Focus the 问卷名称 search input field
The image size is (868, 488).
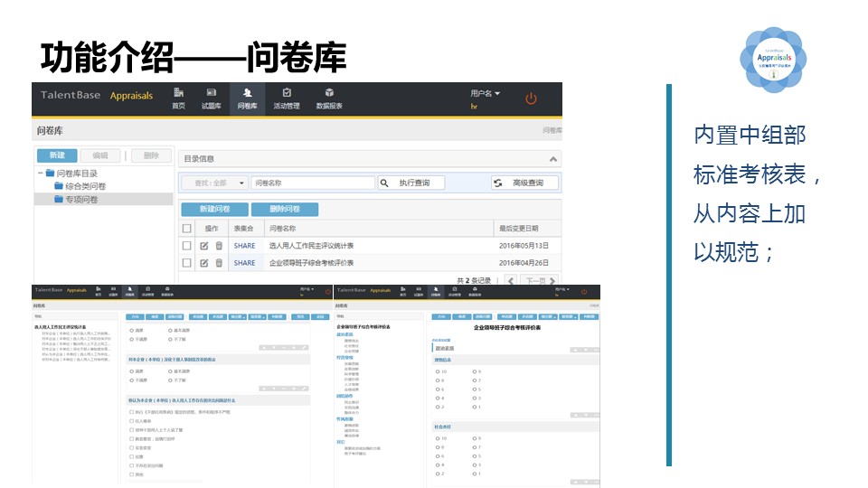(313, 183)
